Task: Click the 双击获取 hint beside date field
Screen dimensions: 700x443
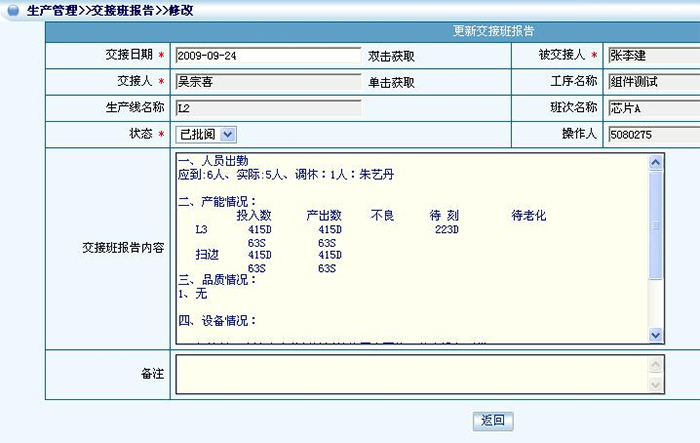Action: coord(392,57)
